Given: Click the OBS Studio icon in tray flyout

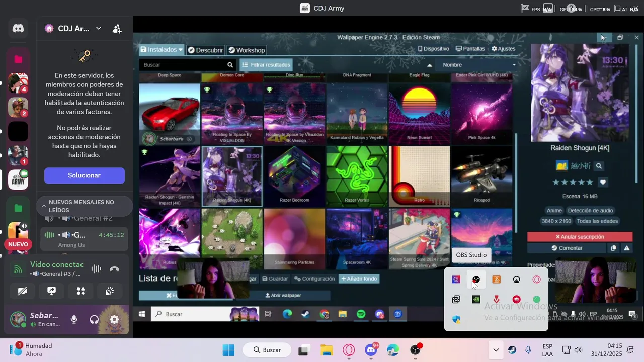Looking at the screenshot, I should 476,280.
